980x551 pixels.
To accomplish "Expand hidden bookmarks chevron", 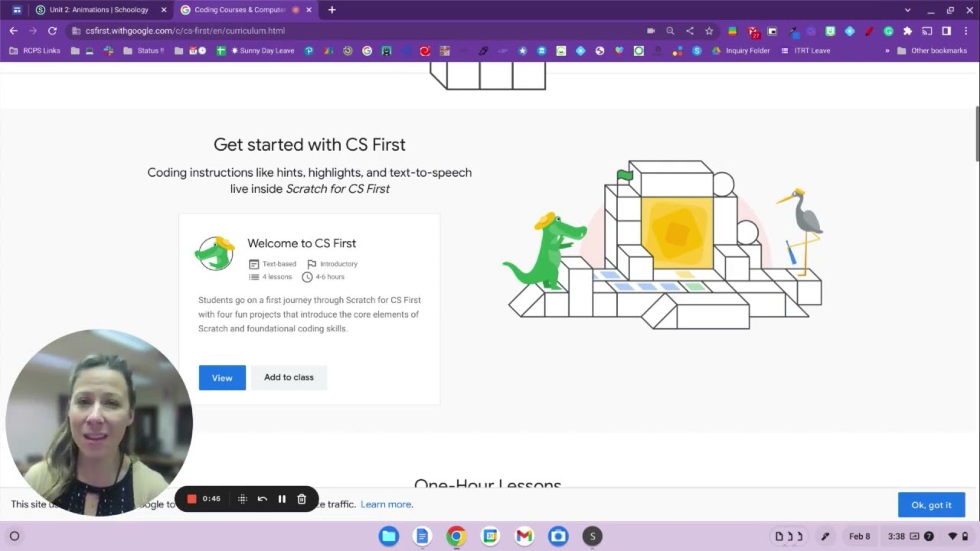I will click(x=887, y=51).
